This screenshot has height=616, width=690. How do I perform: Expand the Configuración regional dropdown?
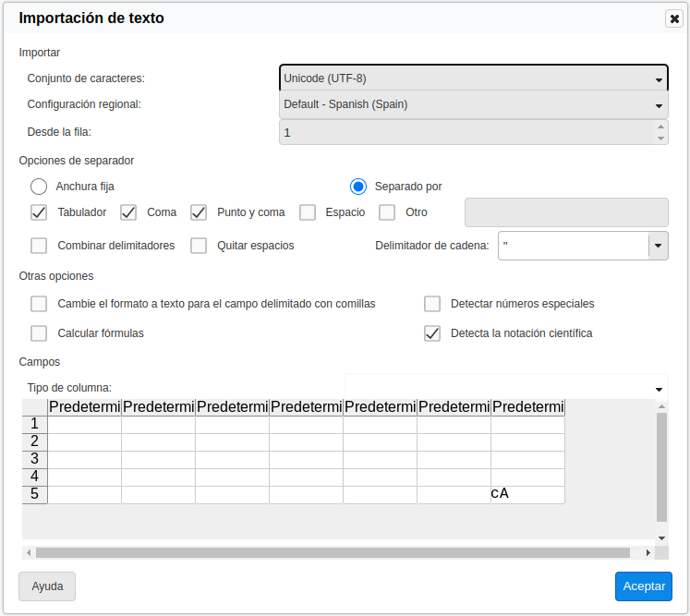(x=473, y=105)
